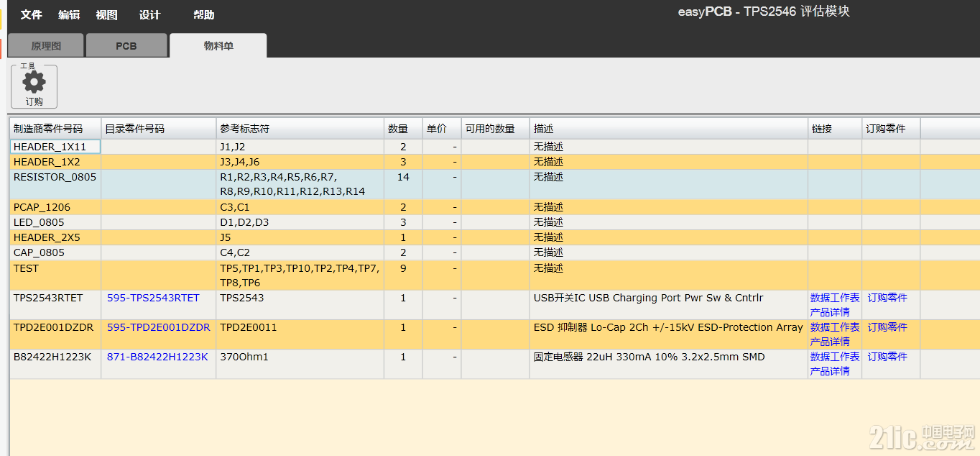Open 数据工作表 link for TPS2543RTET
The image size is (980, 456).
click(835, 298)
